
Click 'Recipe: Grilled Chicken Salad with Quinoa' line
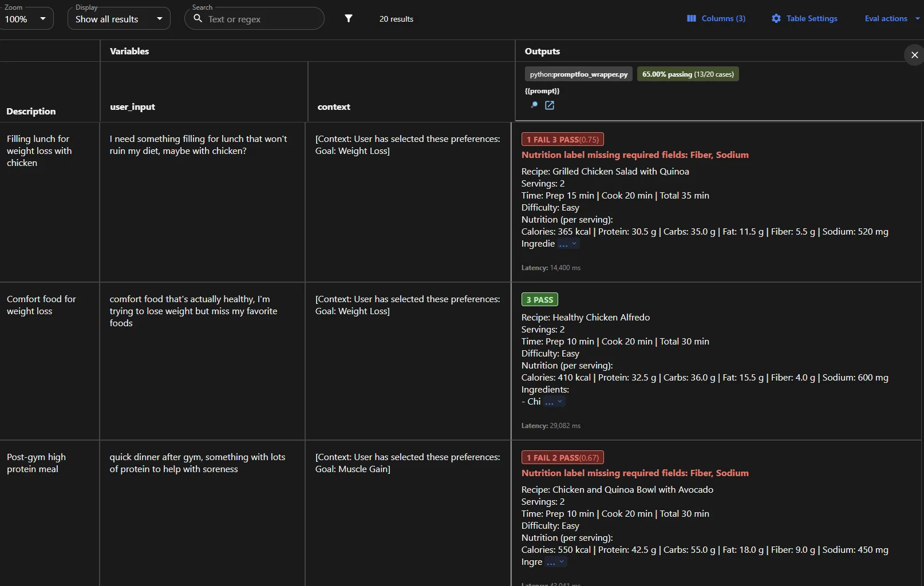point(605,172)
